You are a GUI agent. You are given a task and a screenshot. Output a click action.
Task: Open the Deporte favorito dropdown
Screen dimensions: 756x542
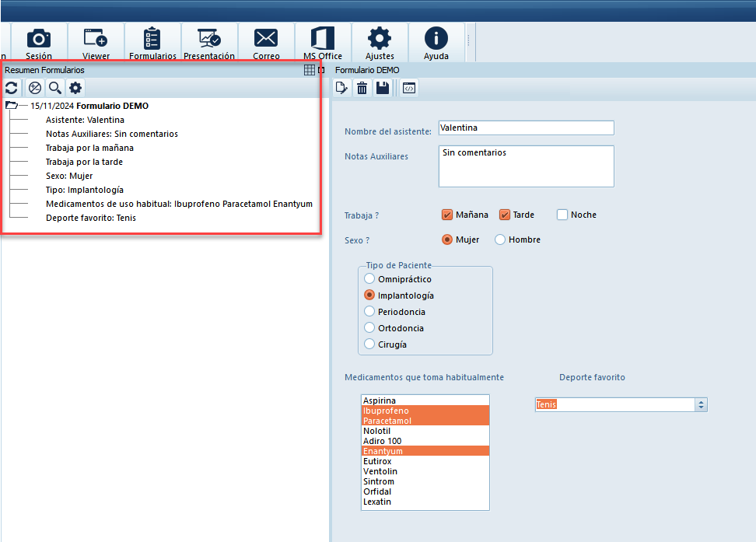point(701,404)
